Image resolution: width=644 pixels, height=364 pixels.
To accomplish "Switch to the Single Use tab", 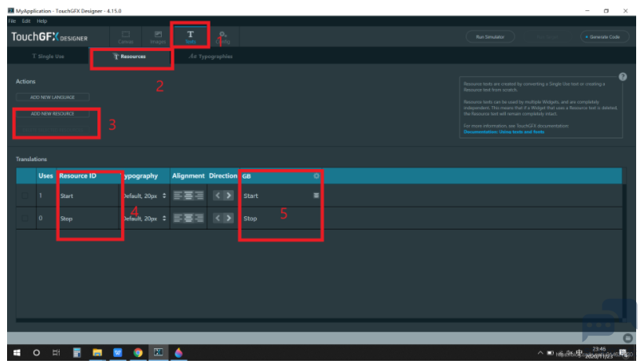I will click(48, 57).
